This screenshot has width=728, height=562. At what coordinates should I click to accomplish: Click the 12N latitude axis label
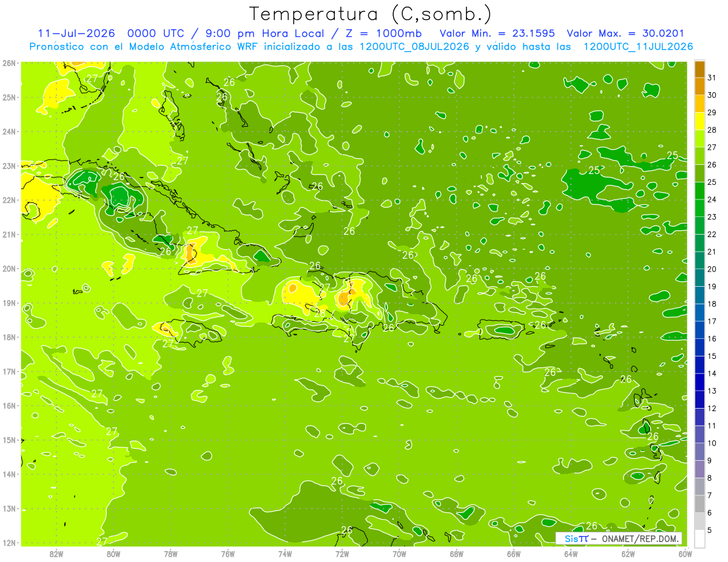[8, 543]
